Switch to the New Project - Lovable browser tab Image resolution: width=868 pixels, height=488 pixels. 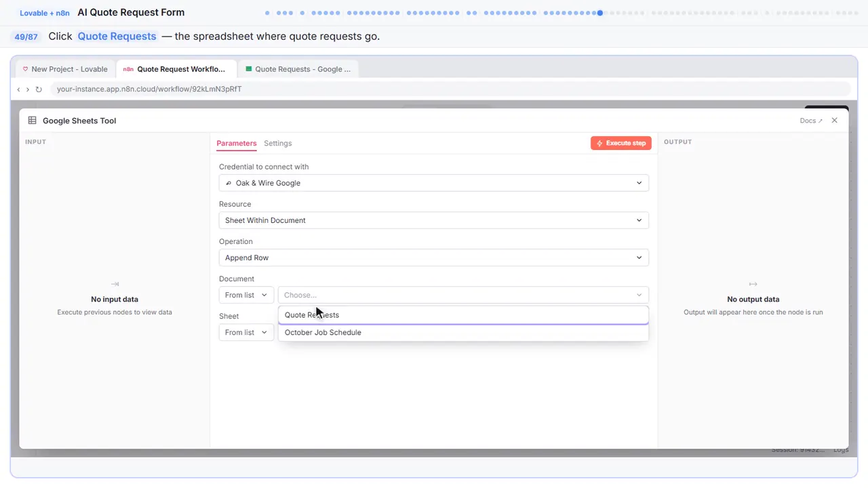pos(65,69)
